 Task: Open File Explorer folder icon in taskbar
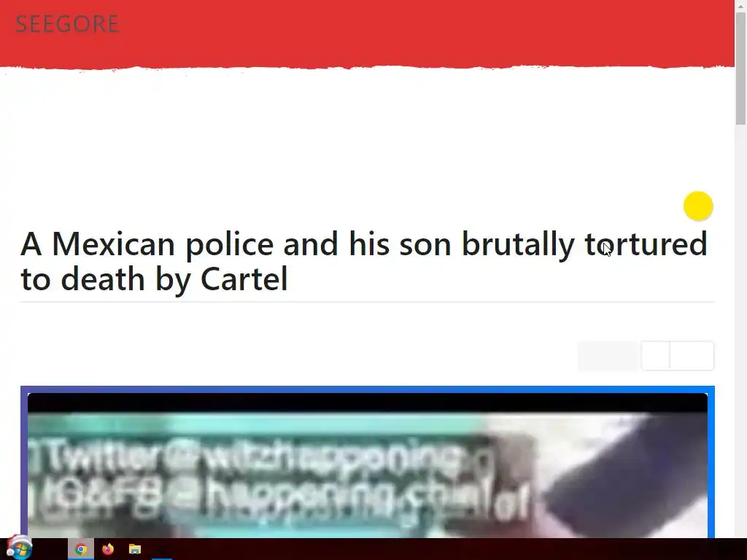pos(135,549)
